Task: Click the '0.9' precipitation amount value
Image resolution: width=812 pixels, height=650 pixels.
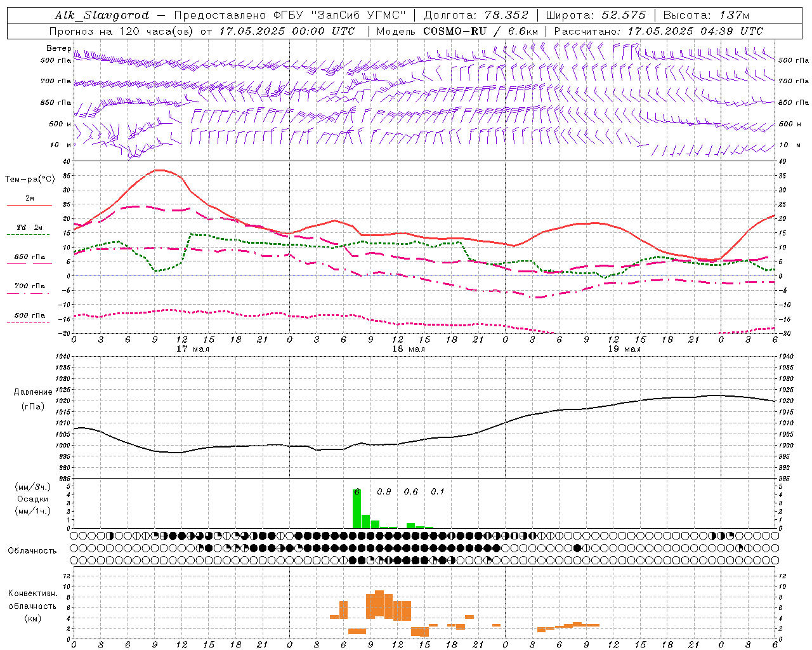Action: tap(384, 492)
